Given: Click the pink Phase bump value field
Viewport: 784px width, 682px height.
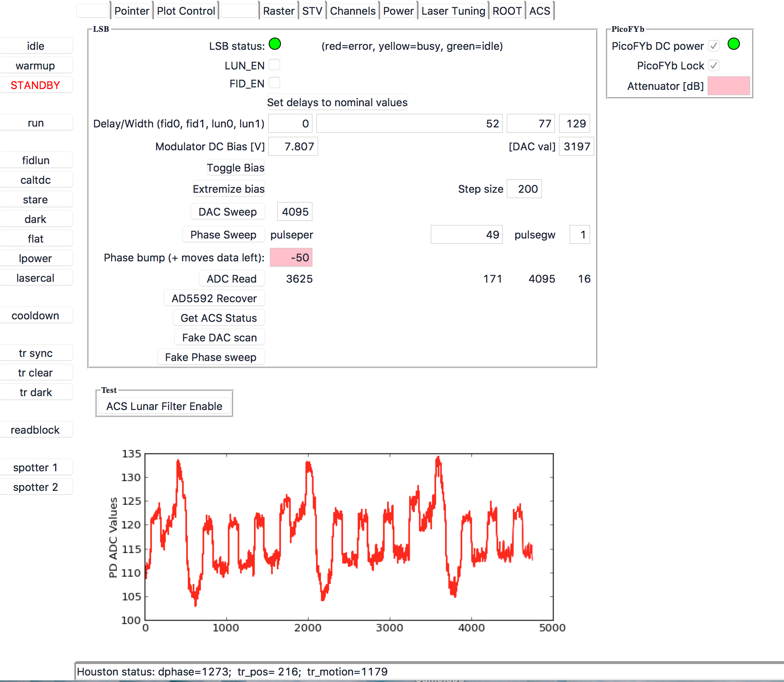Looking at the screenshot, I should pyautogui.click(x=291, y=258).
